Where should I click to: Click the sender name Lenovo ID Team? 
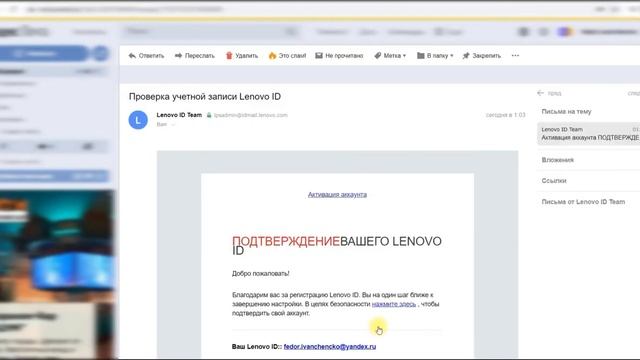(179, 115)
